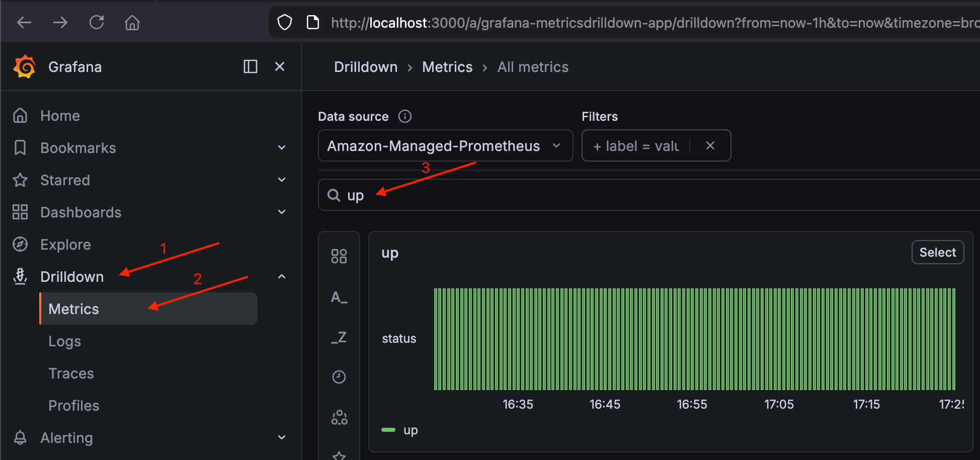
Task: Click the Bookmarks ribbon icon
Action: click(20, 147)
